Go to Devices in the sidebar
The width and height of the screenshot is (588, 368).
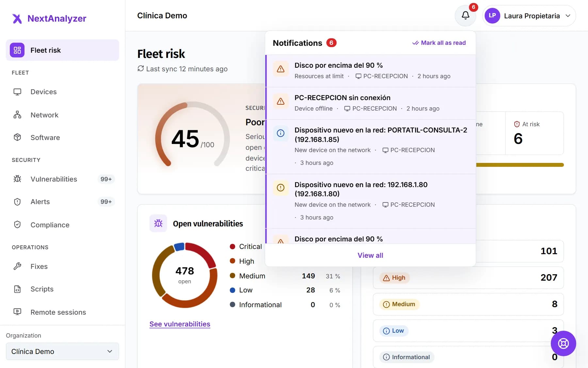62,92
